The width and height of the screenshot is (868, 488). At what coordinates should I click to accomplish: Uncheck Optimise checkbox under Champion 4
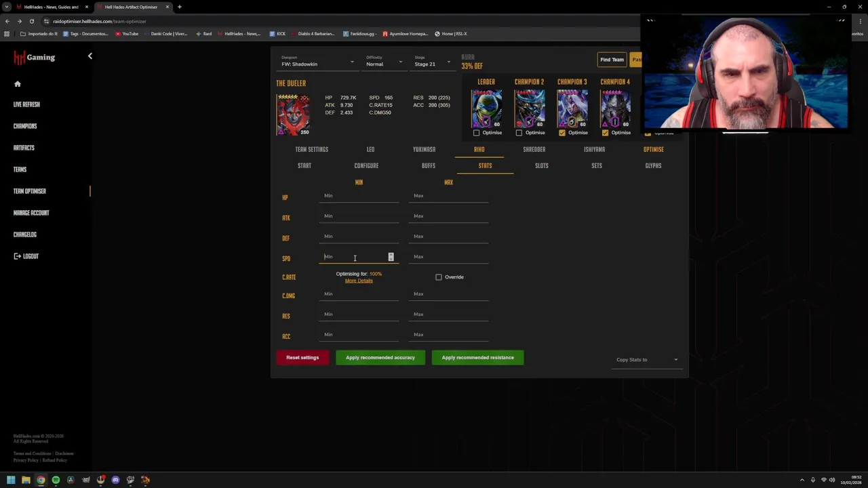pyautogui.click(x=605, y=133)
